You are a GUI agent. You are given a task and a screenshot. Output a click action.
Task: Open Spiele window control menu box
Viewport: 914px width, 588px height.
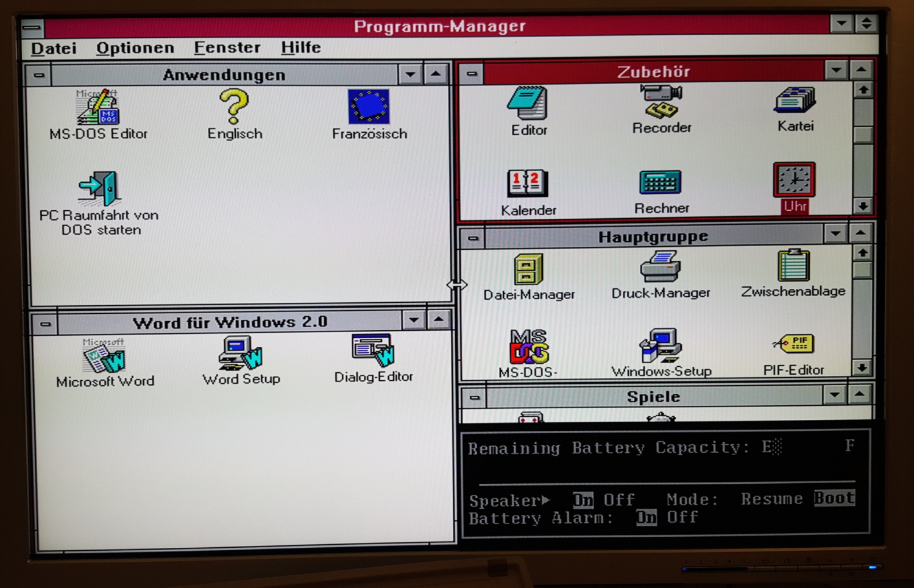pyautogui.click(x=475, y=398)
